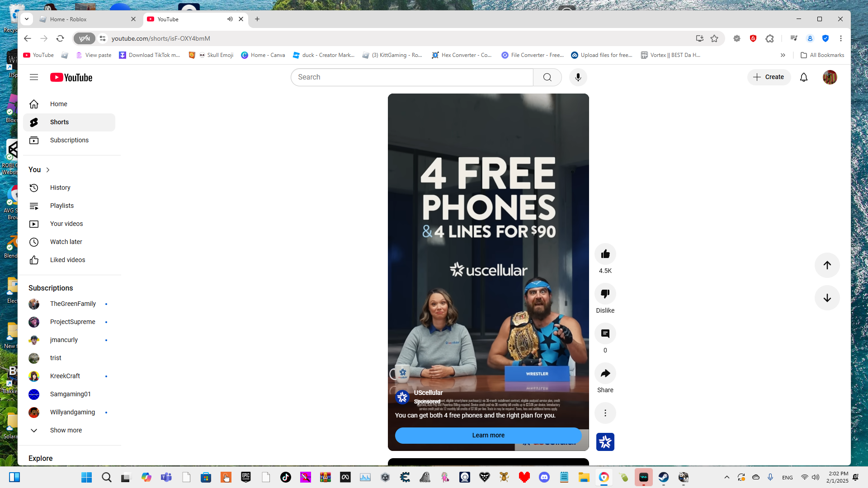Like the Short with thumbs up
The image size is (868, 488).
[605, 254]
